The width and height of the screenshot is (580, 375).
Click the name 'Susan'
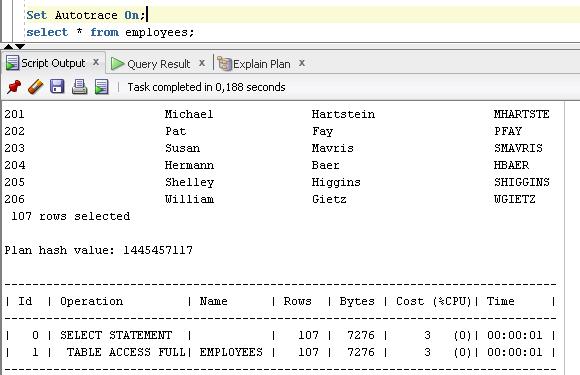[182, 148]
